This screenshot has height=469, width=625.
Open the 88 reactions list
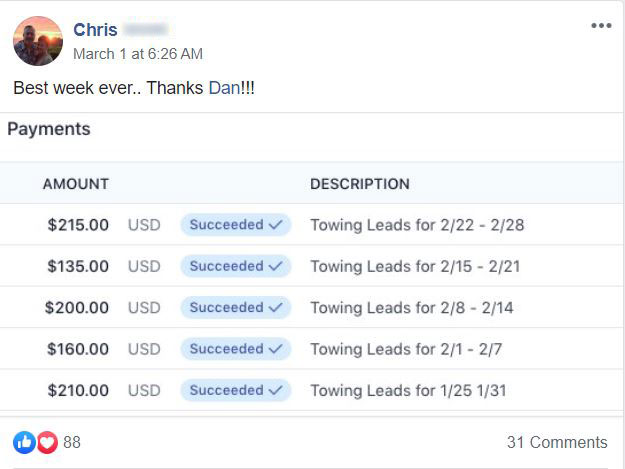click(x=72, y=442)
